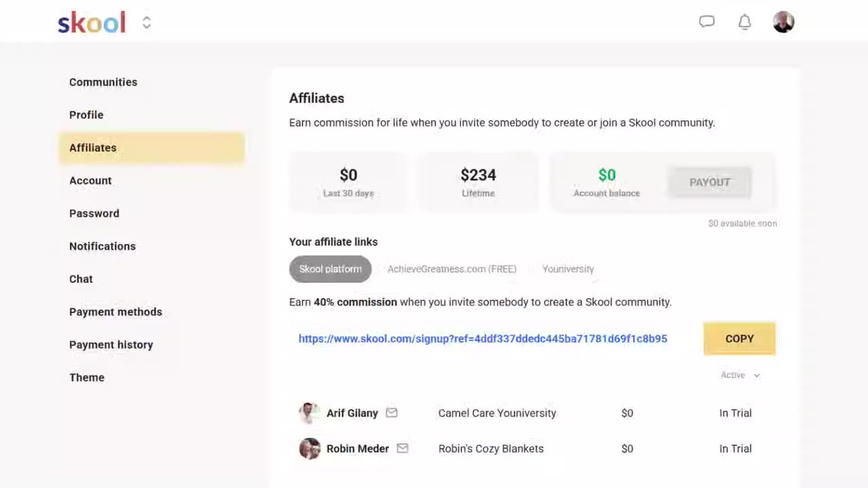
Task: Click the Skool logo
Action: coord(92,22)
